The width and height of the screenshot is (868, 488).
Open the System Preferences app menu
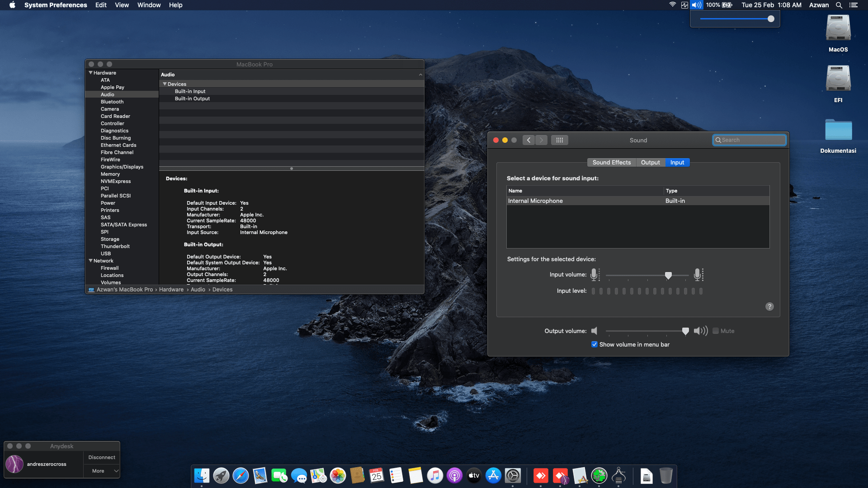click(56, 5)
